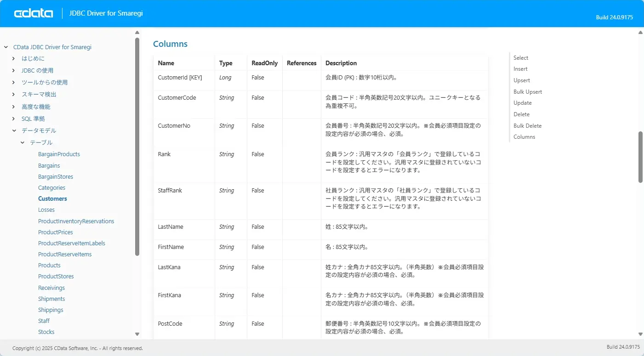This screenshot has height=356, width=644.
Task: Jump to the Upsert section
Action: coord(522,80)
